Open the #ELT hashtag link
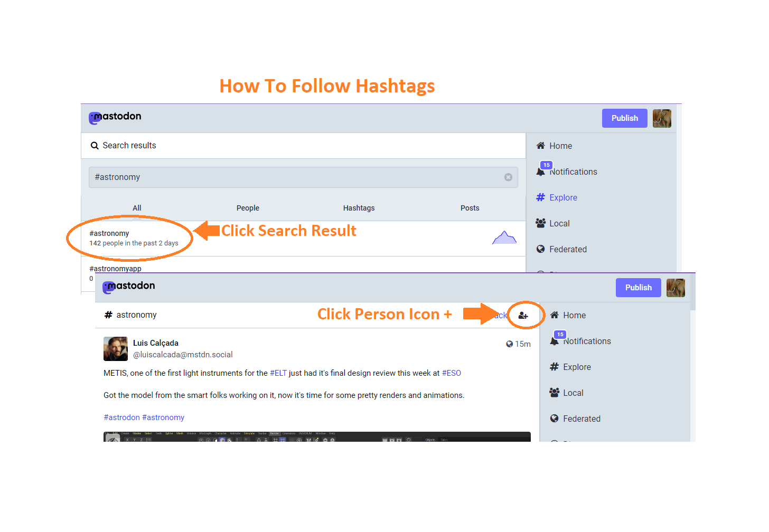769x532 pixels. coord(278,373)
